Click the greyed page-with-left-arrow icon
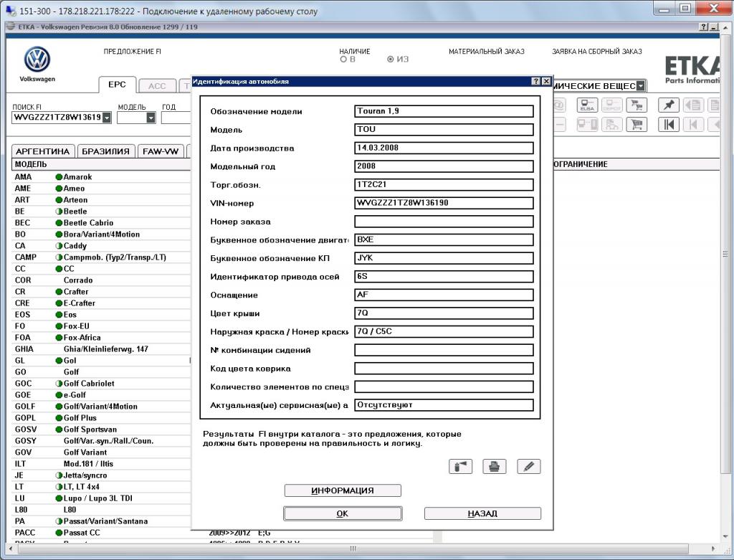The width and height of the screenshot is (734, 560). pos(693,105)
